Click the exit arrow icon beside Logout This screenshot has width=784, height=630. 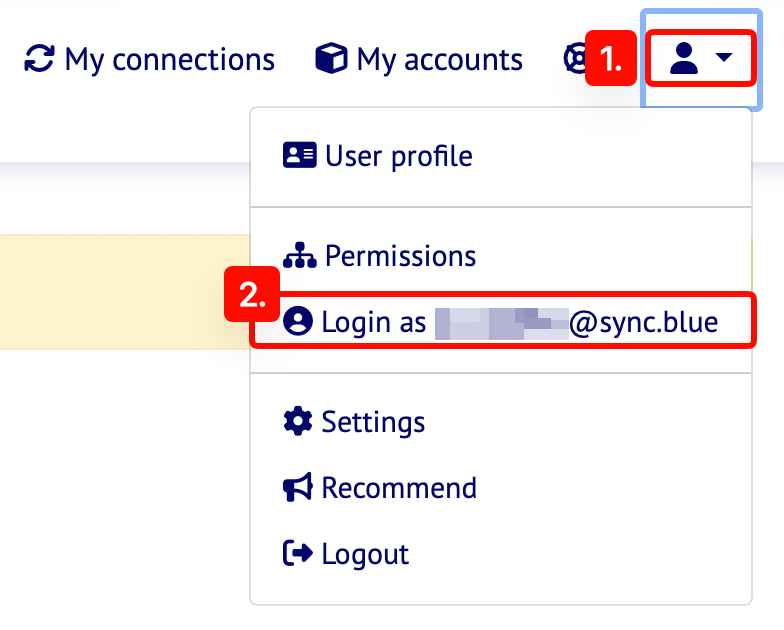298,553
